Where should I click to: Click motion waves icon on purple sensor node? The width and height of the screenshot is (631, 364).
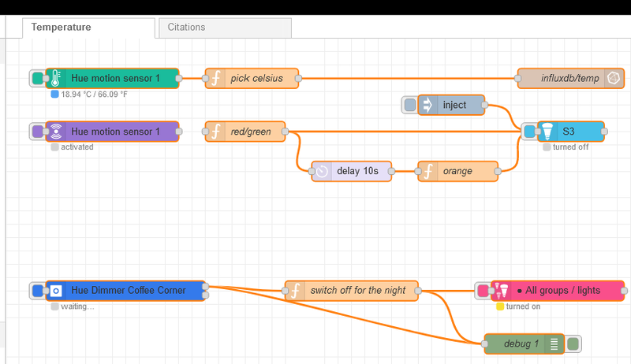[x=56, y=132]
